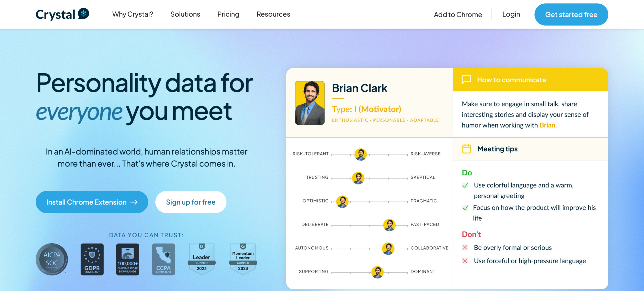Screen dimensions: 644x291
Task: Click 'ENTHUSIASTIC · PERSONABLE · ADAPTABLE' traits text
Action: click(x=385, y=120)
